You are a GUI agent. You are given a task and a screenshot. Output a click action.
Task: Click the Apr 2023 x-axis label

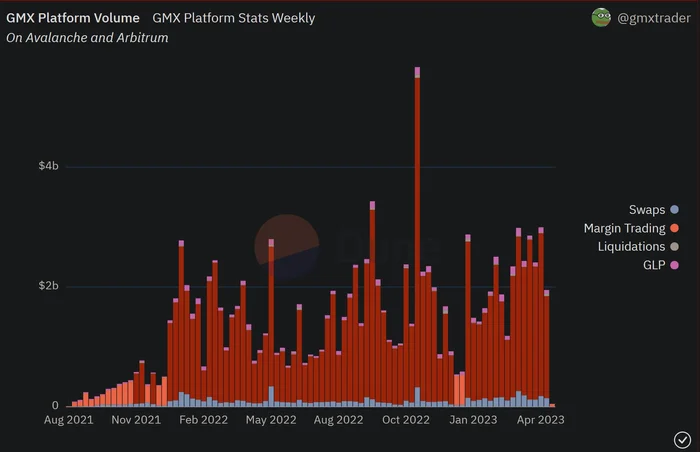pos(541,420)
